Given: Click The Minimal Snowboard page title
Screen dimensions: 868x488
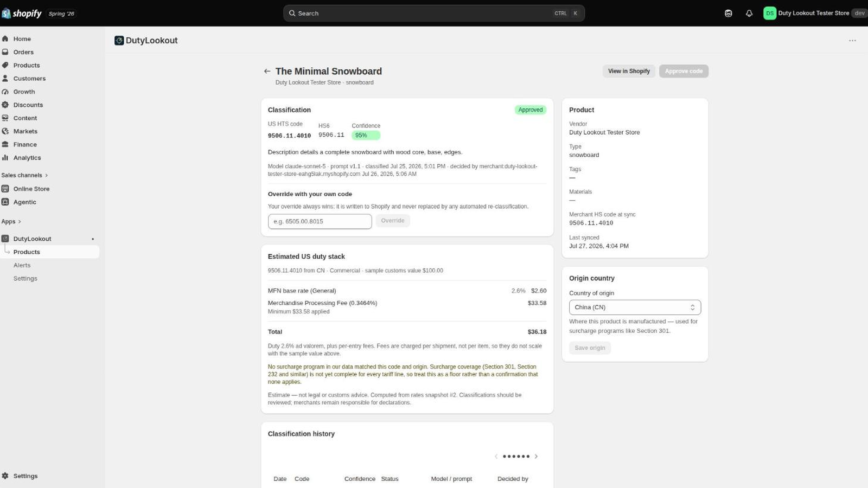Looking at the screenshot, I should (x=329, y=71).
